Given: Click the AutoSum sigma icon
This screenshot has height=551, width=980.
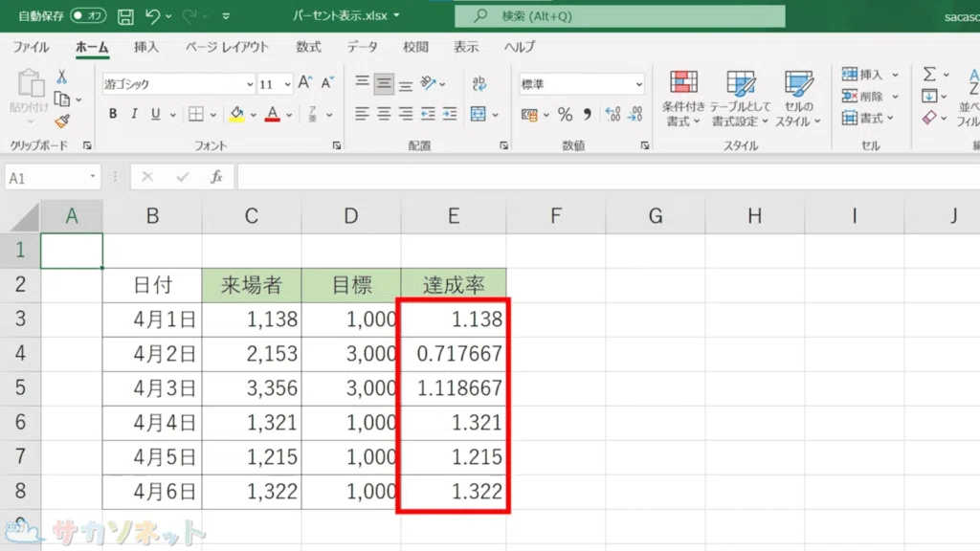Looking at the screenshot, I should (929, 75).
